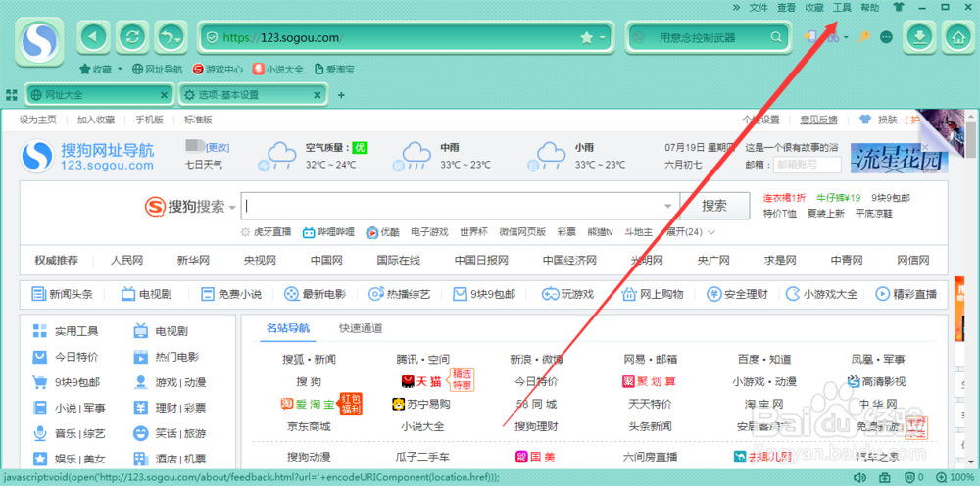This screenshot has height=486, width=980.
Task: Click the security shield icon in address bar
Action: coord(212,38)
